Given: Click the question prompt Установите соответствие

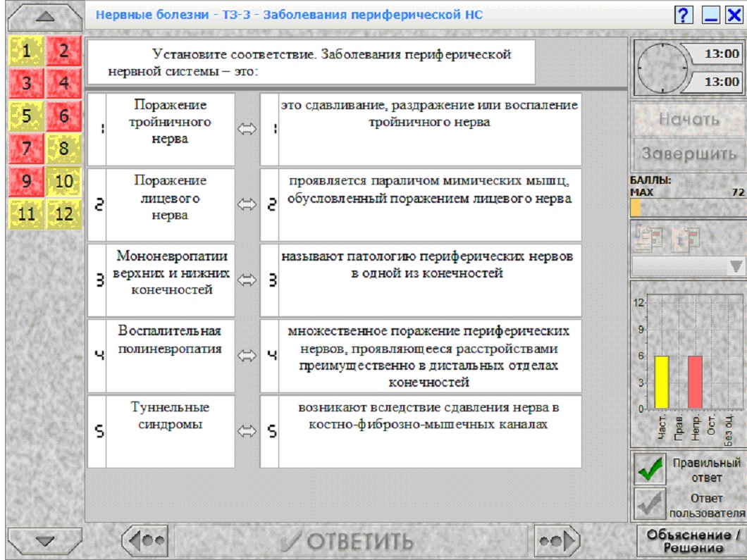Looking at the screenshot, I should pos(311,63).
